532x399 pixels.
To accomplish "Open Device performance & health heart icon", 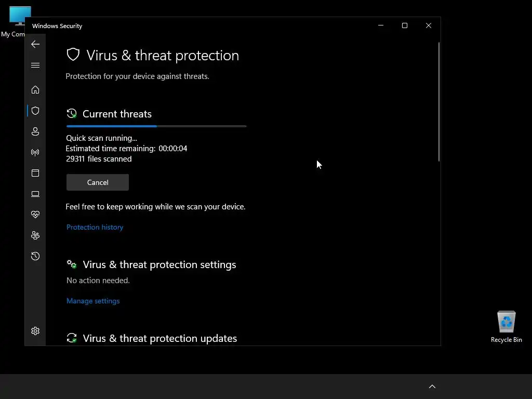I will point(35,215).
